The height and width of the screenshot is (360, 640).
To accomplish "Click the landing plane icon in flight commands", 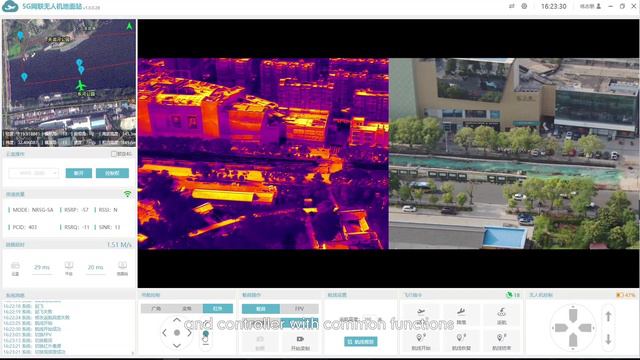I will (461, 312).
